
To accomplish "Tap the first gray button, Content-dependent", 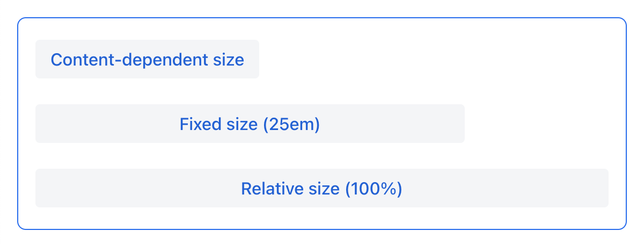I will (147, 59).
